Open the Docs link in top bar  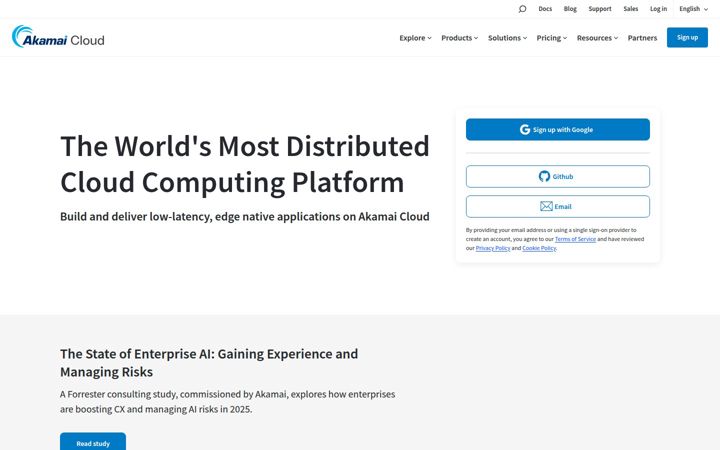pyautogui.click(x=545, y=9)
